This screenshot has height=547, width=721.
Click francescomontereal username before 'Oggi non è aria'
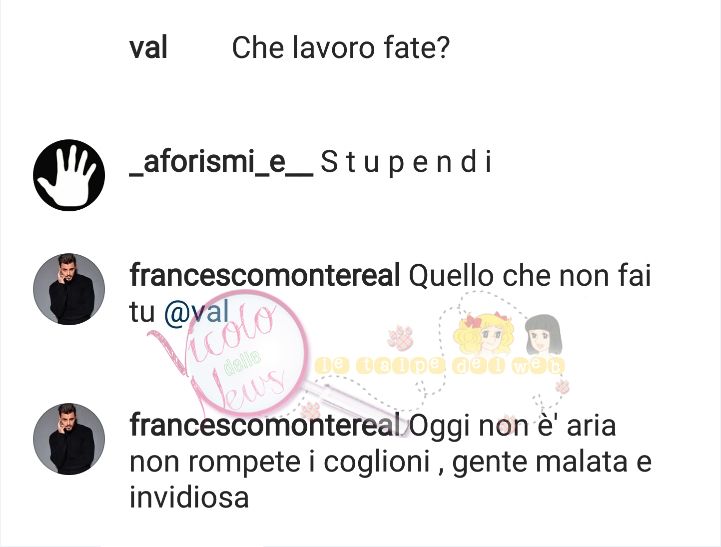coord(264,425)
